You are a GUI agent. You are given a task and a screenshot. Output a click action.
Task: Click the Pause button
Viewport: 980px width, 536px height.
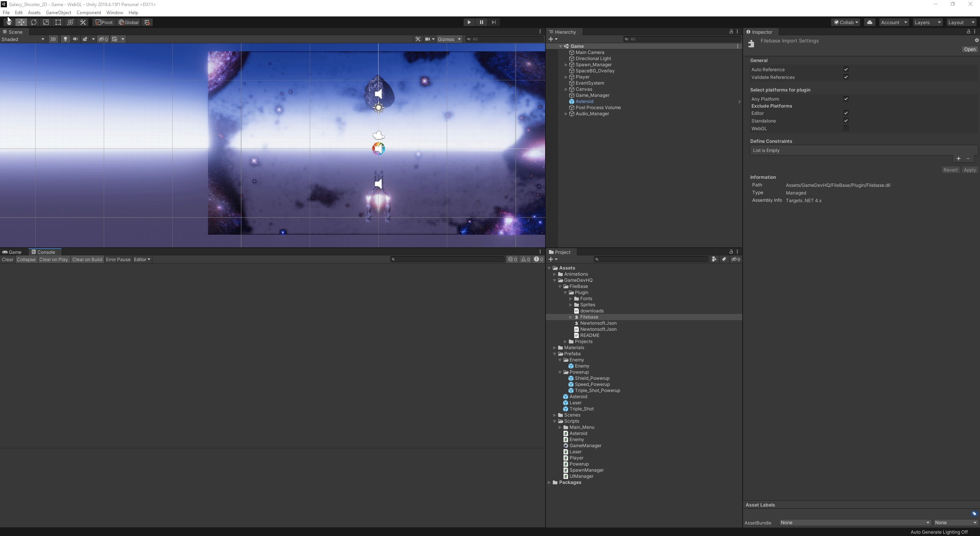(x=481, y=22)
